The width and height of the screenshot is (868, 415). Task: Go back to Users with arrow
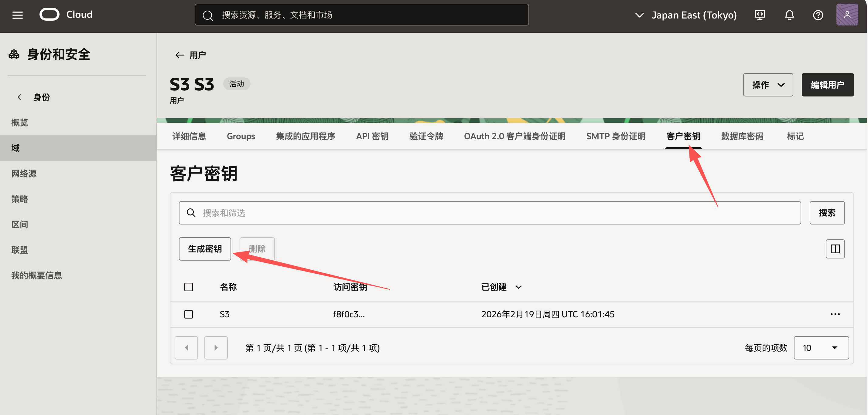pos(179,55)
